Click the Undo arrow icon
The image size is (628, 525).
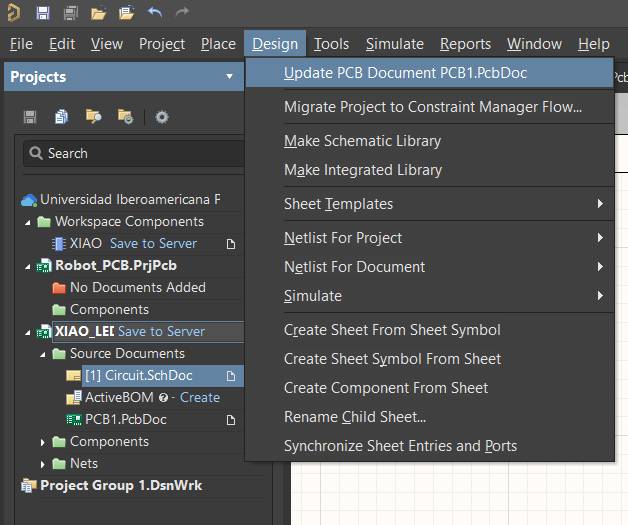click(154, 13)
